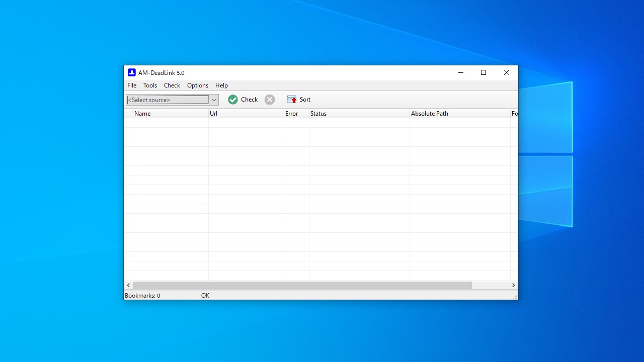Open the Tools menu
Screen dimensions: 644x362
[150, 85]
